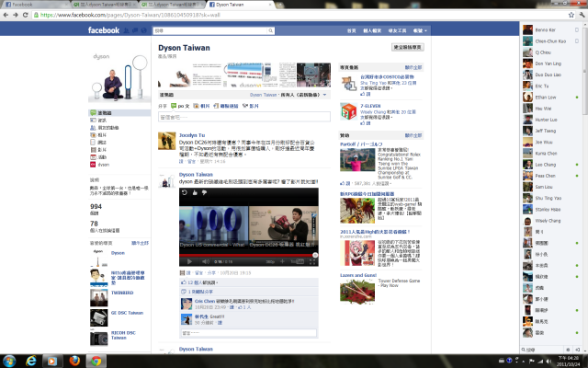588x368 pixels.
Task: Expand the wall filter dropdown arrow
Action: 324,95
